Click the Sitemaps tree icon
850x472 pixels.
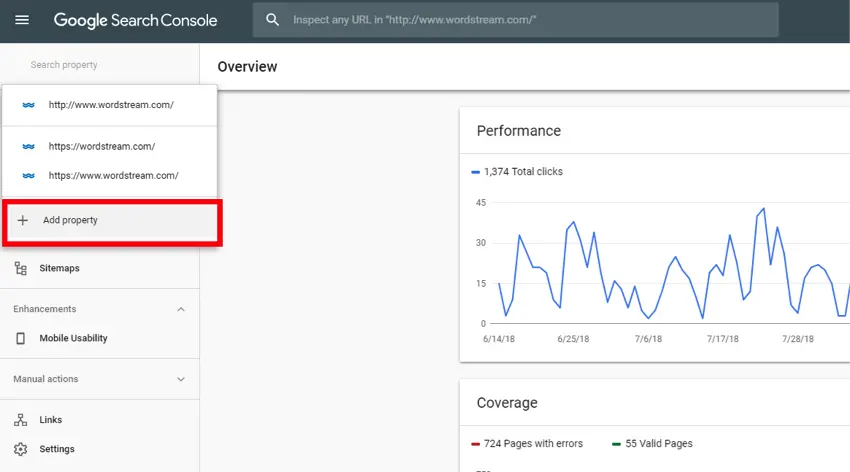[x=21, y=268]
